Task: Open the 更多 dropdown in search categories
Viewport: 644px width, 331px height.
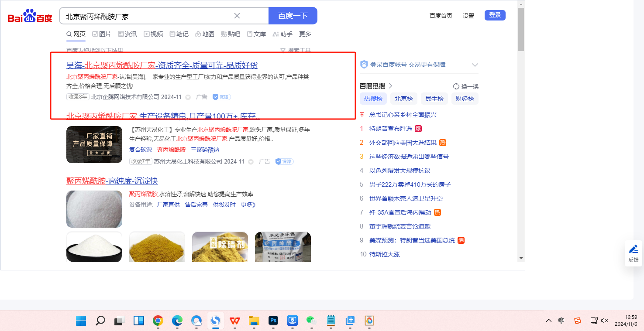Action: pyautogui.click(x=305, y=34)
